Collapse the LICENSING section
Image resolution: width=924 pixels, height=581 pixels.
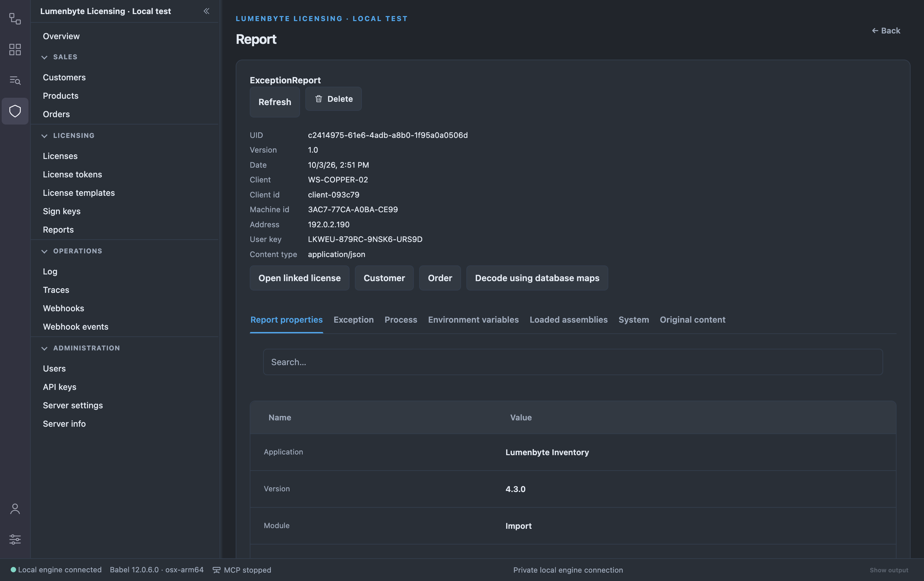pos(45,136)
